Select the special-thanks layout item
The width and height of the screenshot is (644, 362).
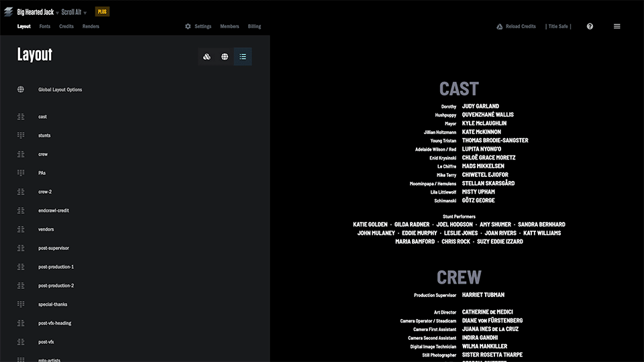click(x=52, y=304)
